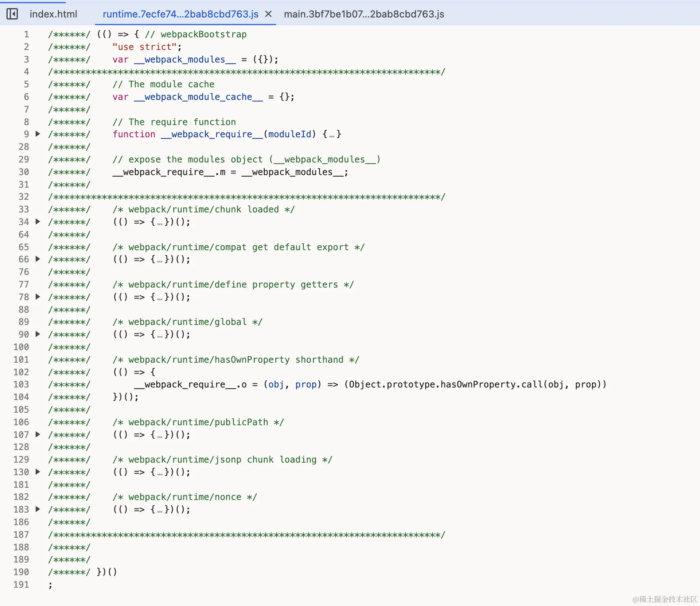Click the closing "})()" on line 190
Image resolution: width=700 pixels, height=606 pixels.
(107, 572)
